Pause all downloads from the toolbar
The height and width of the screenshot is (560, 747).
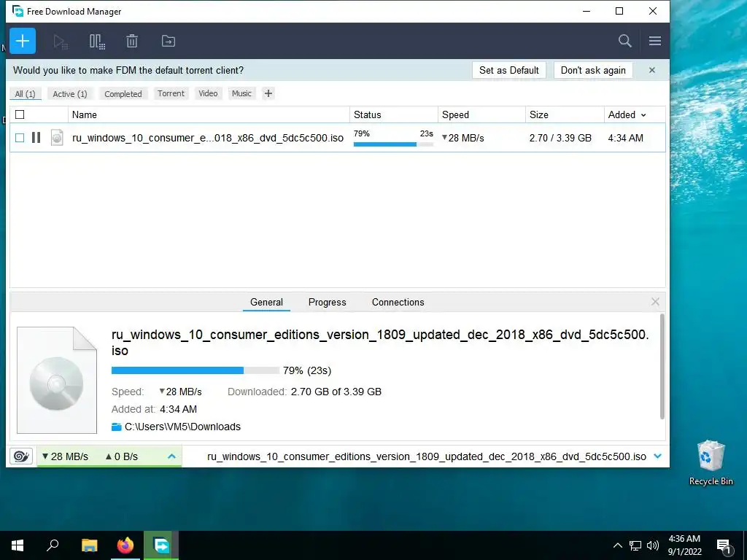[97, 42]
